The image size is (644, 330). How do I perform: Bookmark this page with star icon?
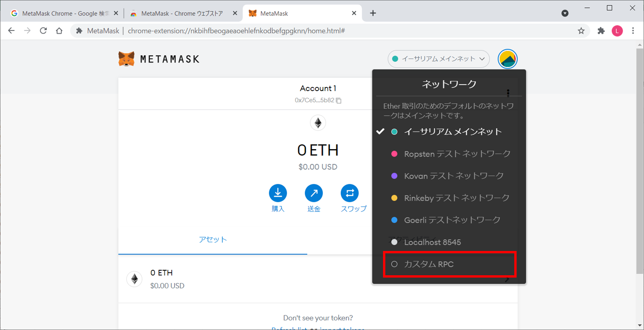[x=581, y=31]
